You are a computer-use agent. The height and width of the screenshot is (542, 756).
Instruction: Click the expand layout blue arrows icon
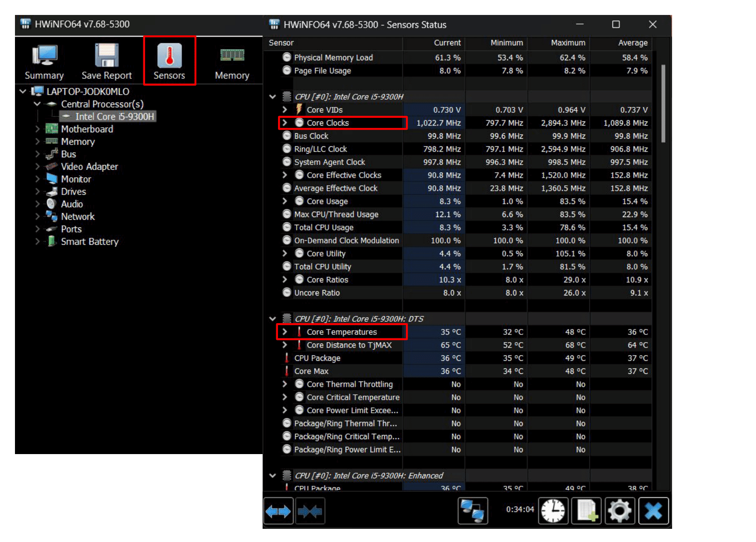click(278, 511)
